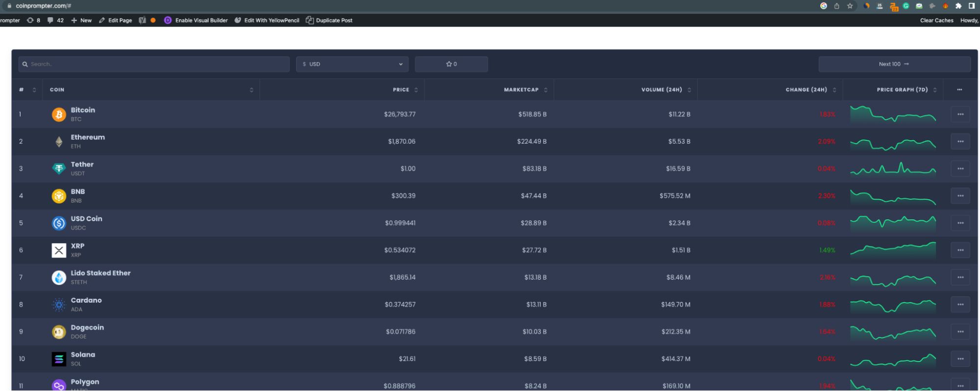
Task: Click the Lido Staked Ether logo icon
Action: 59,278
